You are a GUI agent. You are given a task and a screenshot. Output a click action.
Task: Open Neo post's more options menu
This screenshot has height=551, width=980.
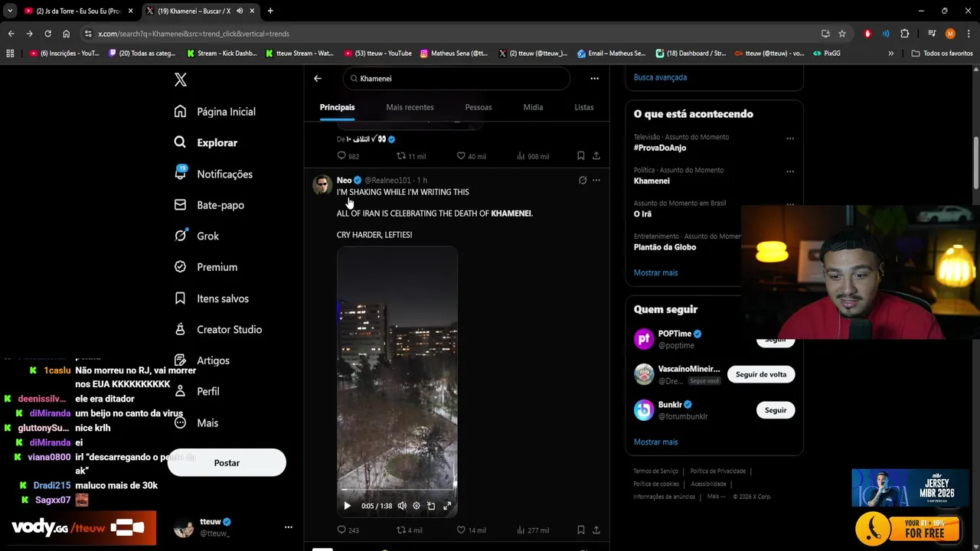(596, 181)
